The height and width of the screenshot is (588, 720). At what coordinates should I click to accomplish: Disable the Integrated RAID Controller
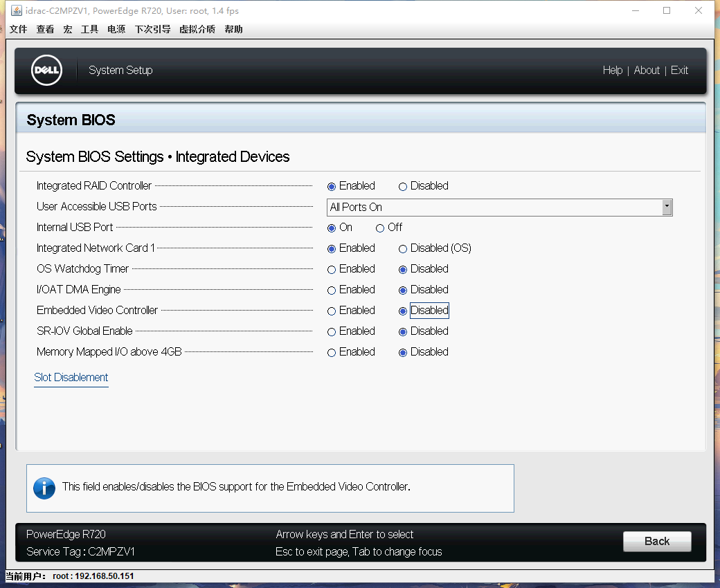tap(403, 187)
